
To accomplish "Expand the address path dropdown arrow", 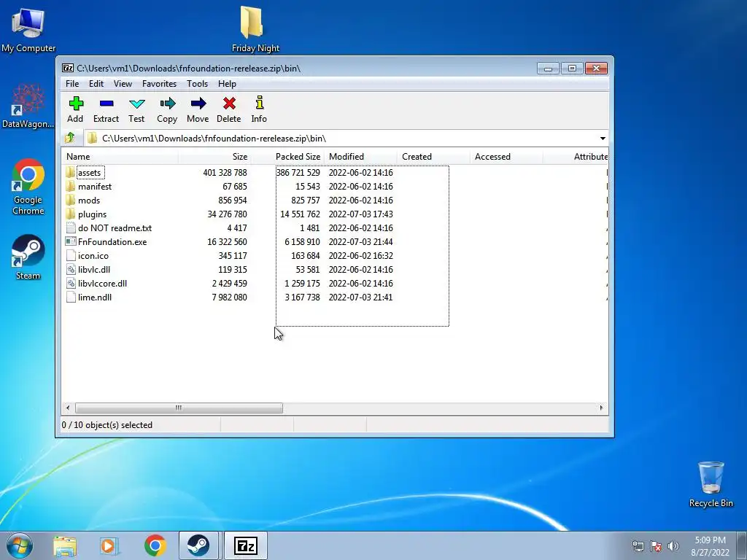I will (x=603, y=139).
